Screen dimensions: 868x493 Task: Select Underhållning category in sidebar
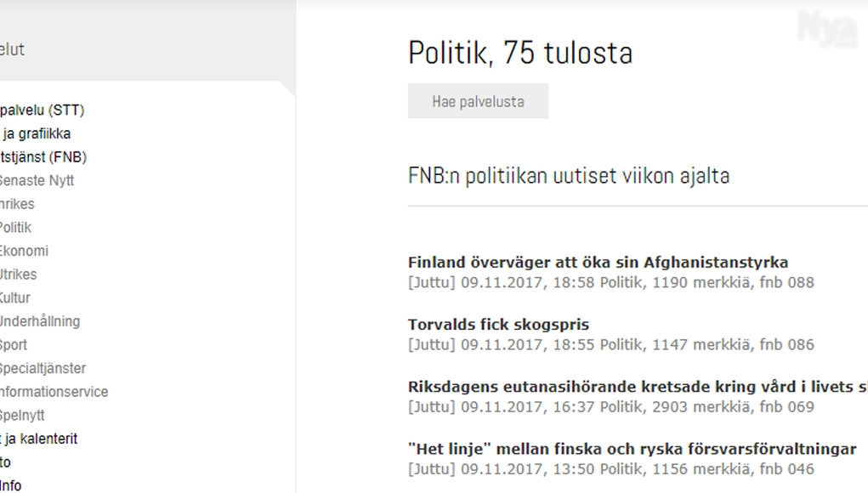[40, 321]
